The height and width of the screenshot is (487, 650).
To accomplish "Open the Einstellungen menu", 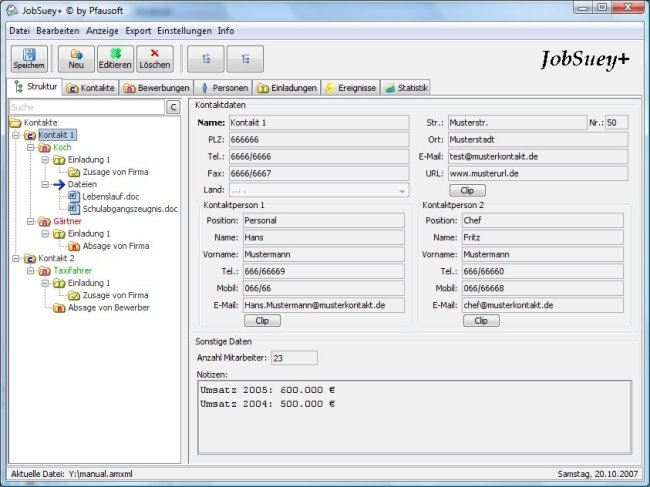I will coord(185,31).
